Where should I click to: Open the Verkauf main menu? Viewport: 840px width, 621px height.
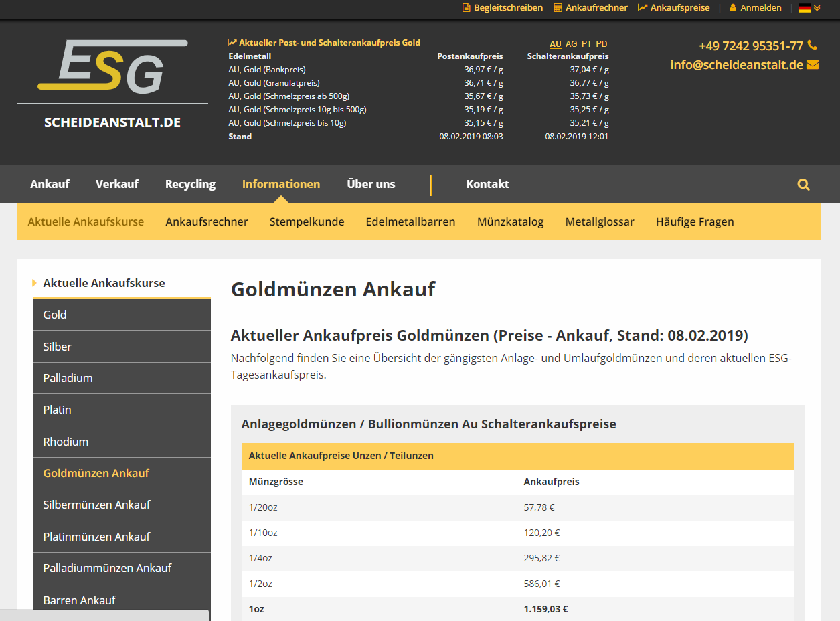pos(117,184)
